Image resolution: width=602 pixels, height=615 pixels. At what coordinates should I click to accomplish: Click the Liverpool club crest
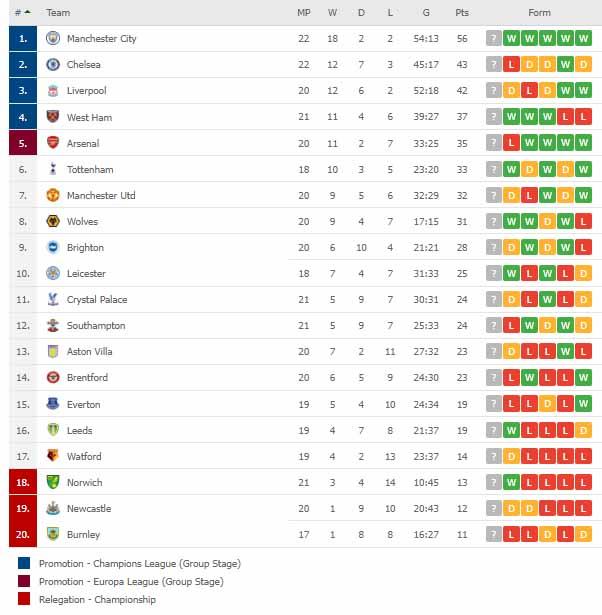(53, 91)
